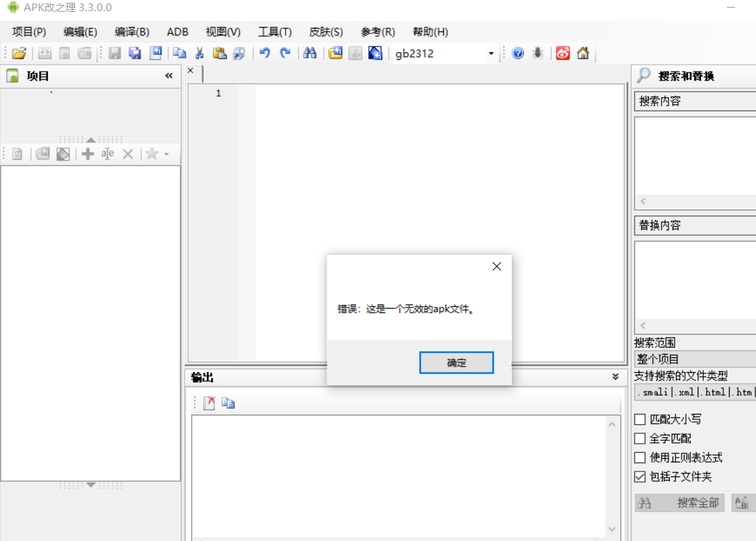Click the open folder toolbar icon

tap(19, 54)
